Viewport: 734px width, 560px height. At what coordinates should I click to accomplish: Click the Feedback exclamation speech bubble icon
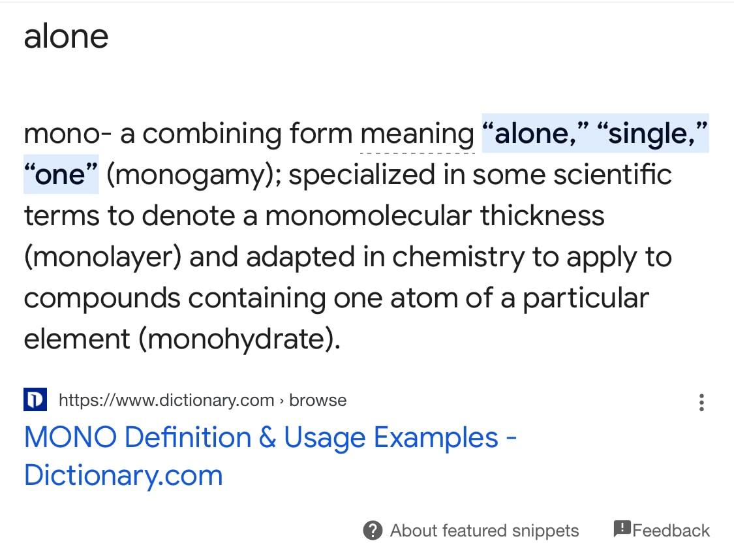(x=622, y=529)
